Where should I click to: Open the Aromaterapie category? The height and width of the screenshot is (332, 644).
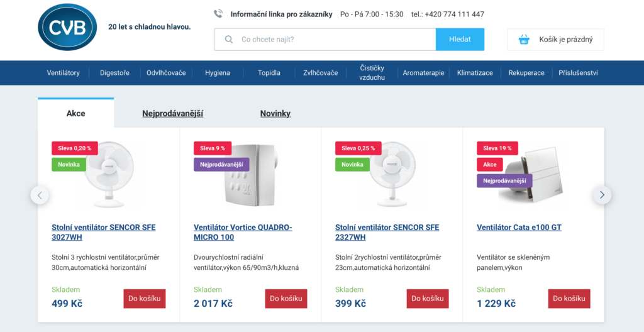(x=423, y=73)
